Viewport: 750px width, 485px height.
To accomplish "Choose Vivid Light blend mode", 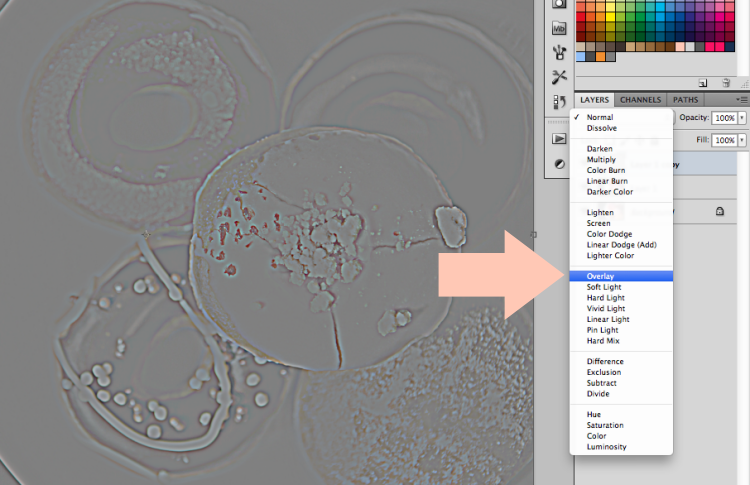I will (621, 309).
